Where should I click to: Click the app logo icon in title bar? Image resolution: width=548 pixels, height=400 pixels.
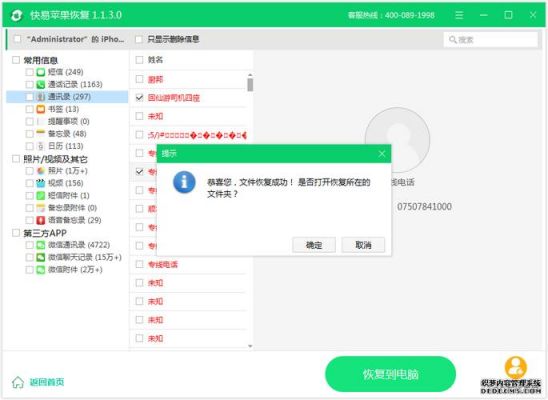tap(16, 15)
